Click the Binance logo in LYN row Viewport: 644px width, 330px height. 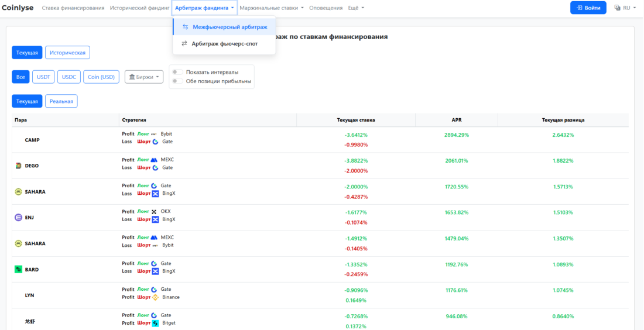pyautogui.click(x=155, y=297)
